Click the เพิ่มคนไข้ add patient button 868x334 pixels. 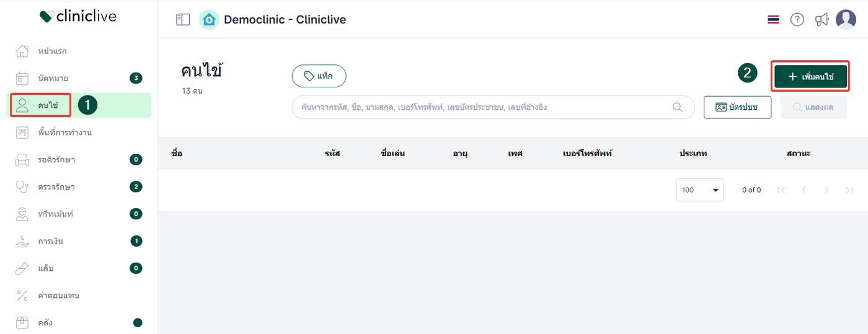(x=810, y=76)
